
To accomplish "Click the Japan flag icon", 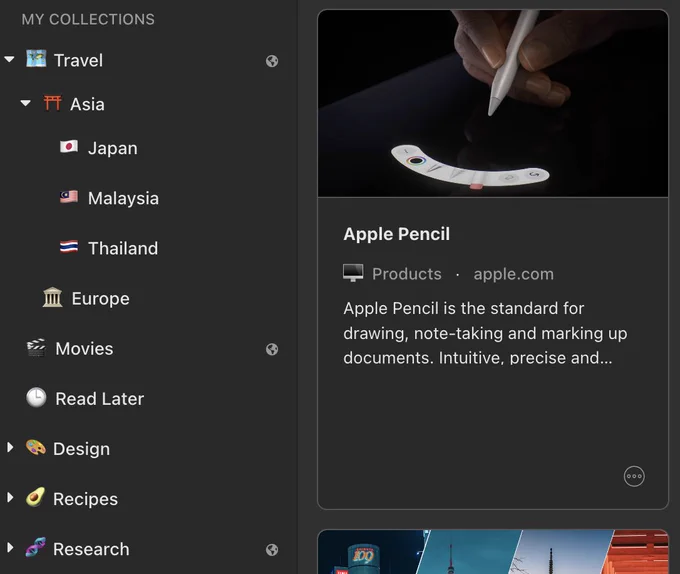I will pyautogui.click(x=69, y=147).
